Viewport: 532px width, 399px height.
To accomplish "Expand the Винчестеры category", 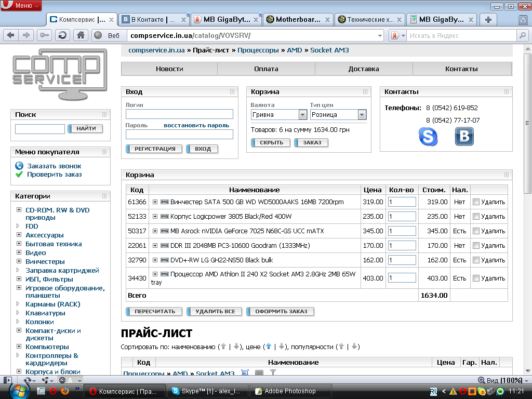I will 19,261.
